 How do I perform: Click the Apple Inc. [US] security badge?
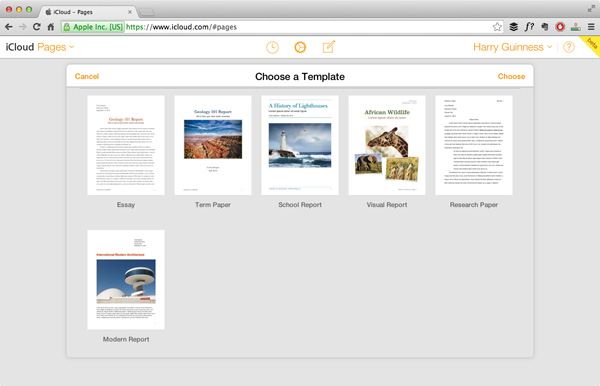click(93, 27)
